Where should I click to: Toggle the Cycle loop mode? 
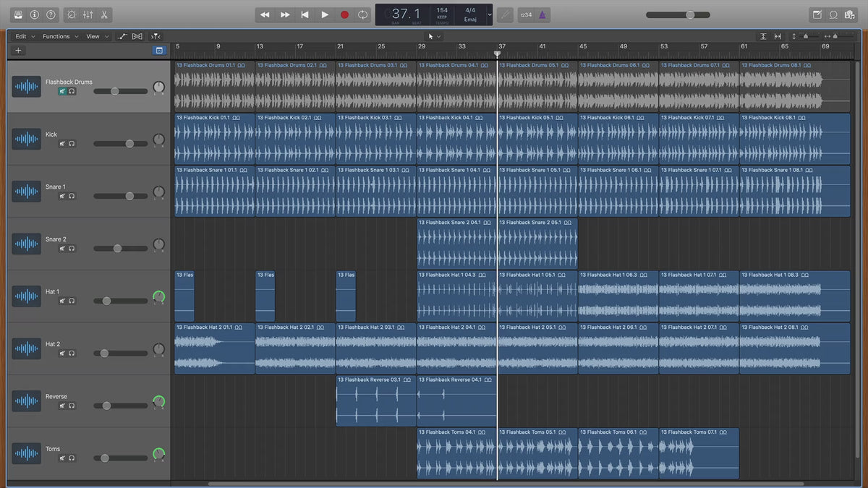tap(363, 14)
